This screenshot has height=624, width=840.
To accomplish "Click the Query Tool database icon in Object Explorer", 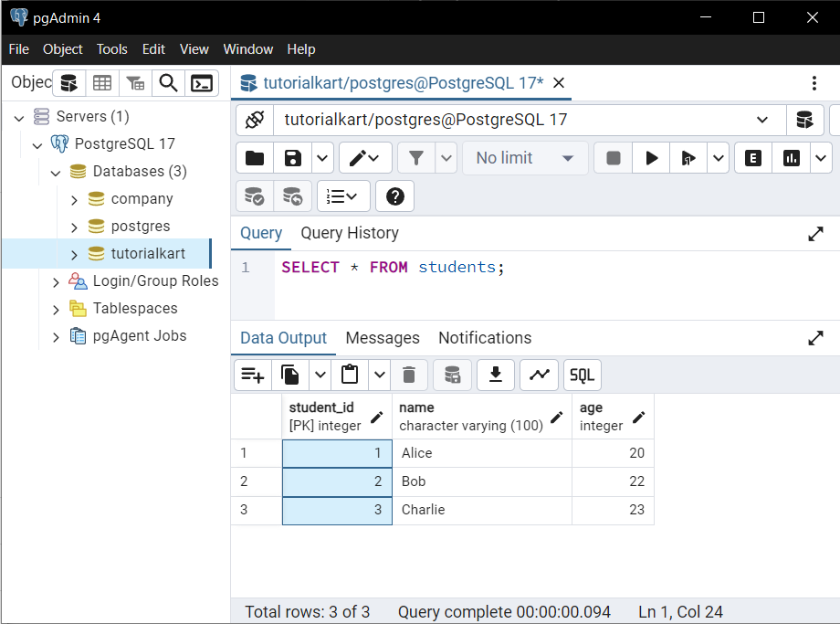I will click(69, 83).
